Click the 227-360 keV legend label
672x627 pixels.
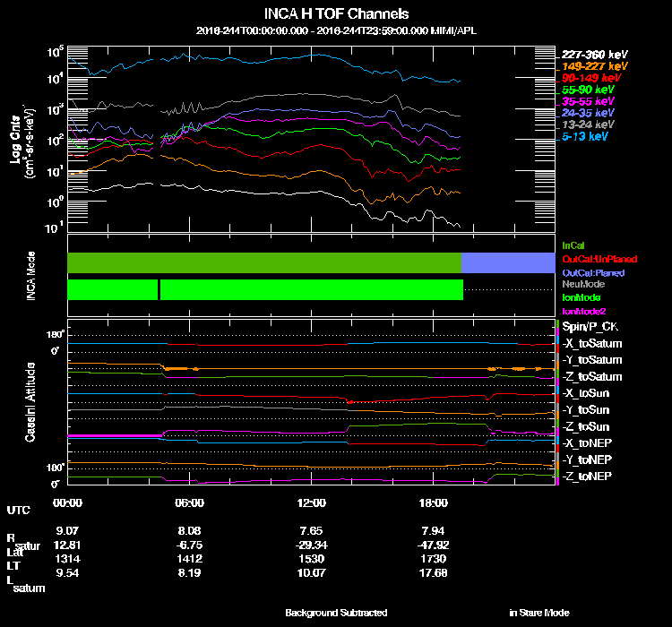point(594,55)
